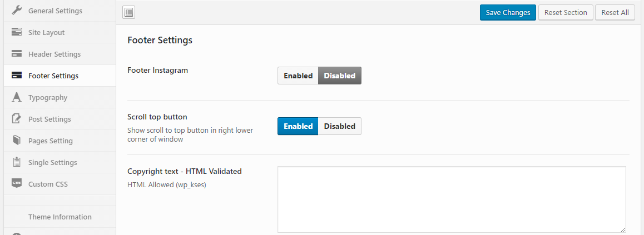644x235 pixels.
Task: Open the Typography settings tab
Action: coord(48,97)
